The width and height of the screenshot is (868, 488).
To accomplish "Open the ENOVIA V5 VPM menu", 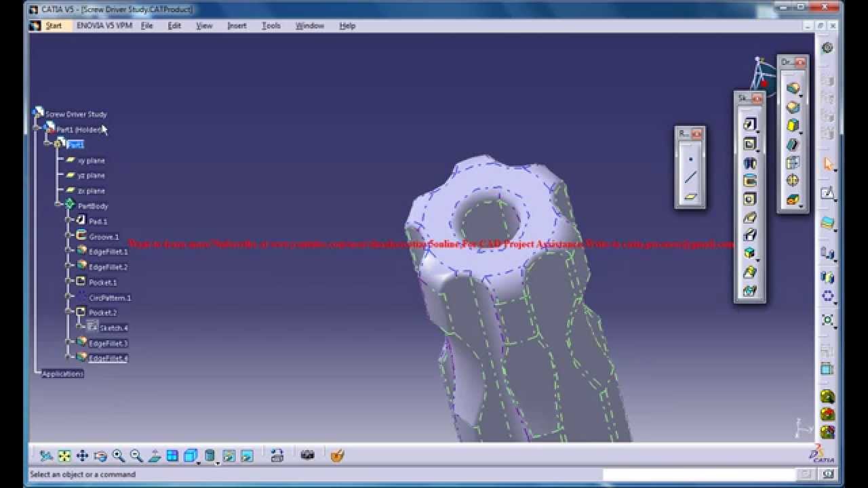I will tap(104, 26).
